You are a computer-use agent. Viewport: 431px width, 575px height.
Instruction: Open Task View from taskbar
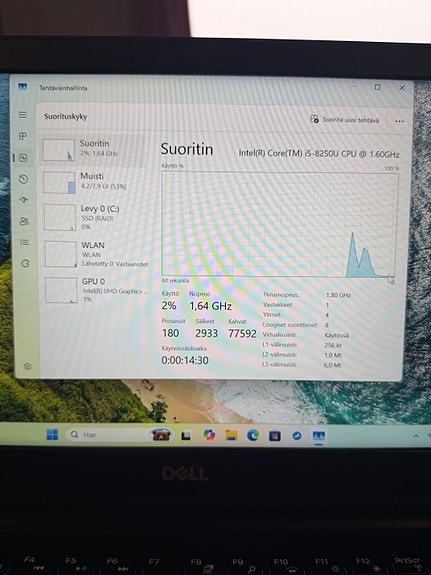point(186,435)
